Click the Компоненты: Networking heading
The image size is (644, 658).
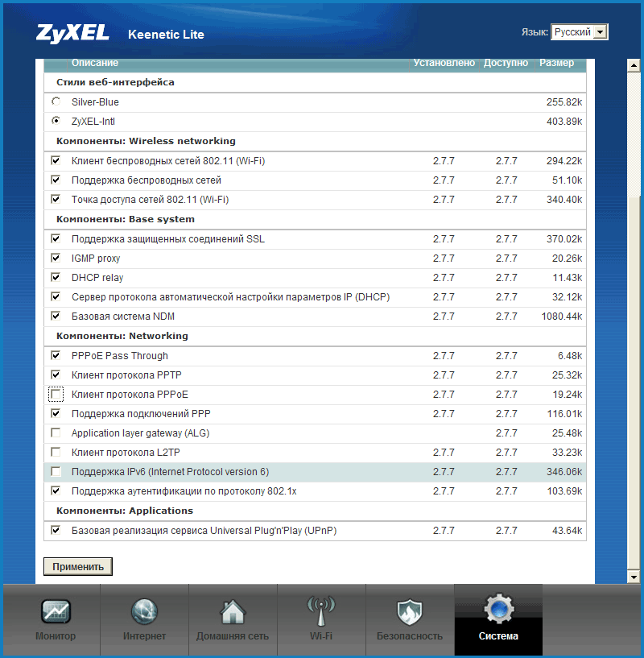tap(122, 336)
